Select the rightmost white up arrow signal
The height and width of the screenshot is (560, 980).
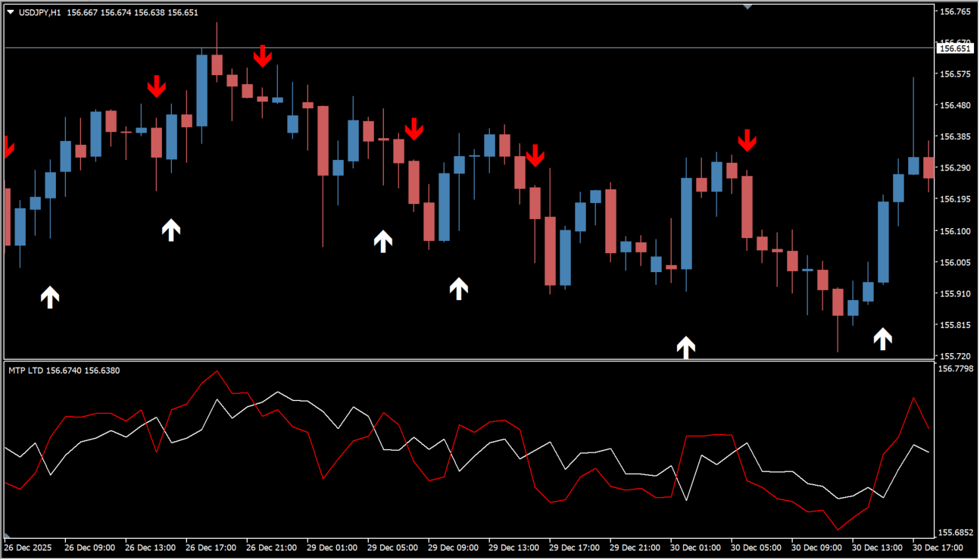coord(882,339)
